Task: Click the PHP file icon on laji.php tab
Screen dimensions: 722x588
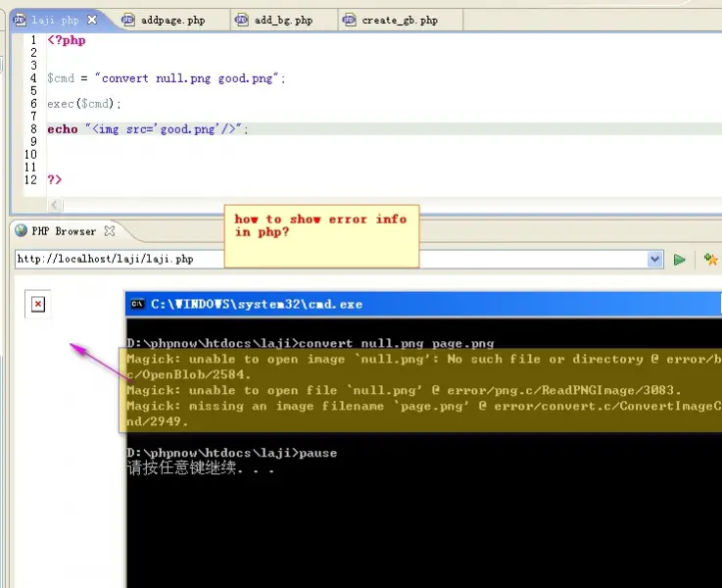Action: coord(20,20)
